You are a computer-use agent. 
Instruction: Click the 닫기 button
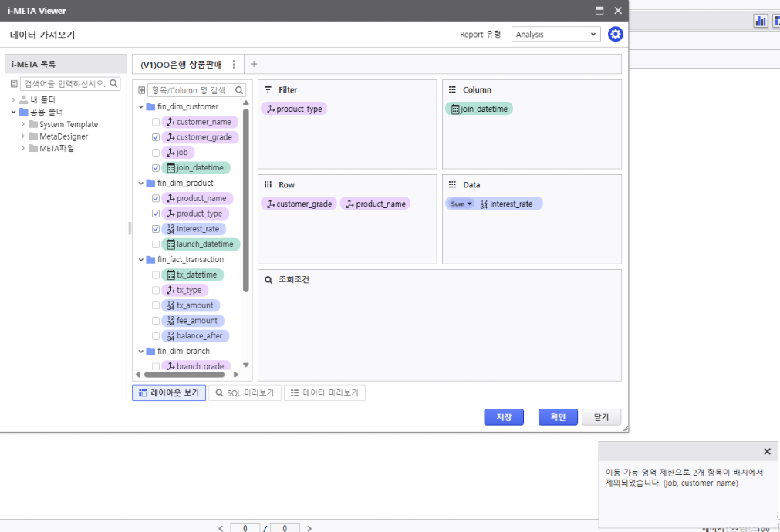602,417
